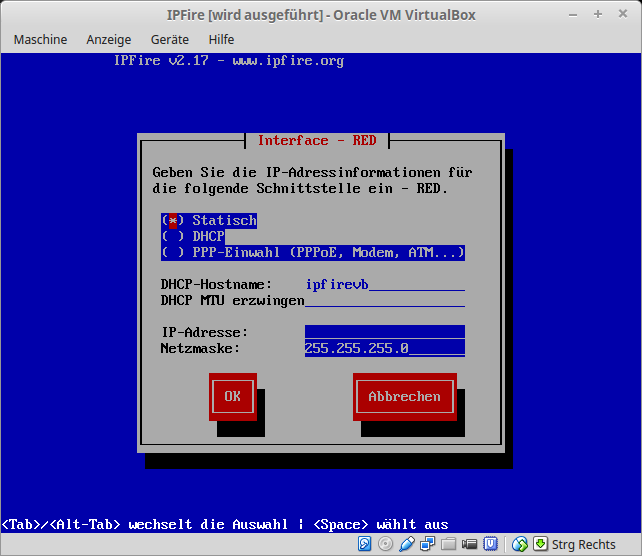Open the Geräte menu
Image resolution: width=642 pixels, height=556 pixels.
point(170,40)
